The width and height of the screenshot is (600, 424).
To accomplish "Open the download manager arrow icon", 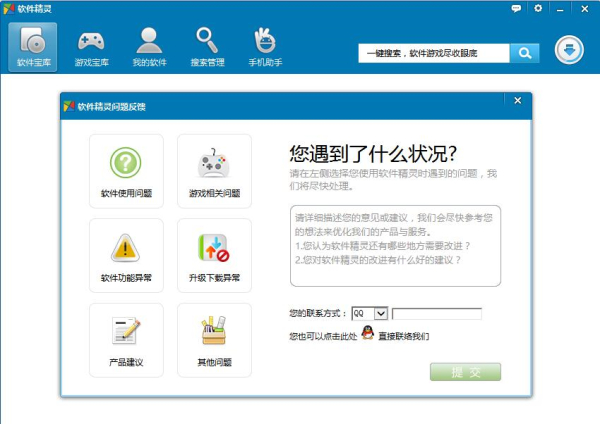I will (569, 50).
